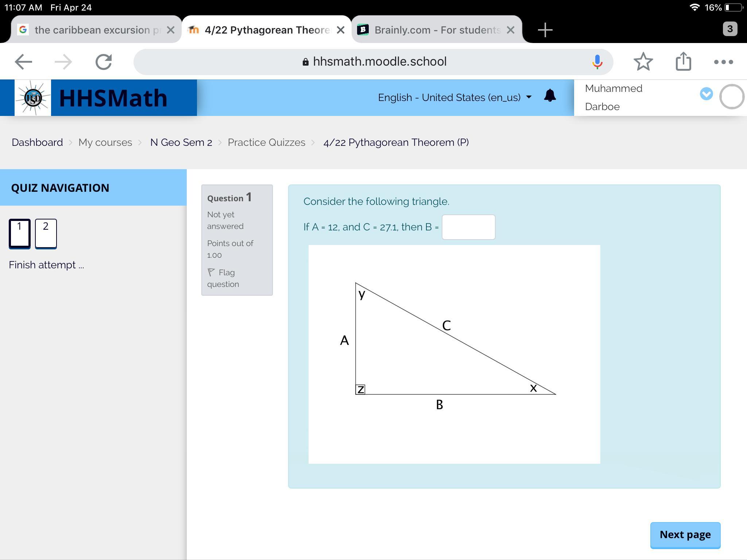This screenshot has width=747, height=560.
Task: Switch to caribbean excursion Google tab
Action: pyautogui.click(x=91, y=30)
